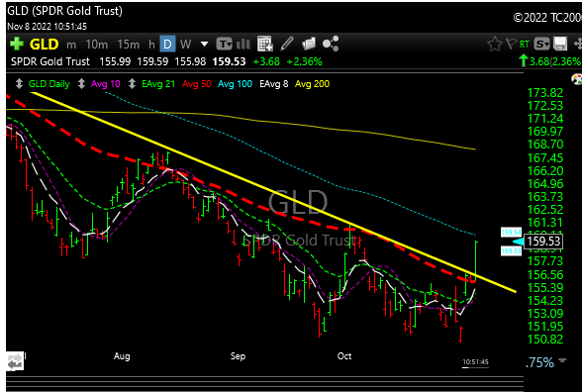Screen dimensions: 582x392
Task: Select the Daily 'D' time frame
Action: 167,45
